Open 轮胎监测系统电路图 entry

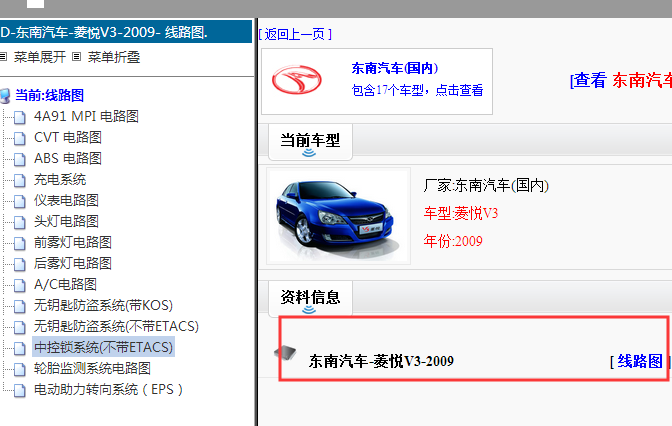[92, 368]
